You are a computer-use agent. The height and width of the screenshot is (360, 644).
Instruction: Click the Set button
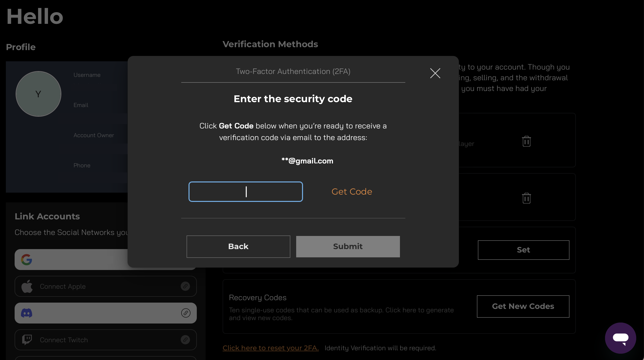tap(523, 250)
